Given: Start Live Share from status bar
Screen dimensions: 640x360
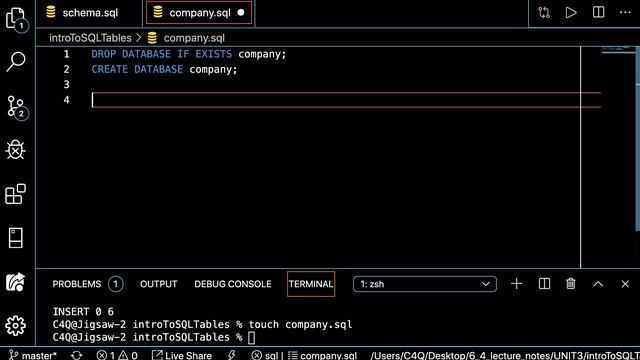Looking at the screenshot, I should click(x=182, y=355).
